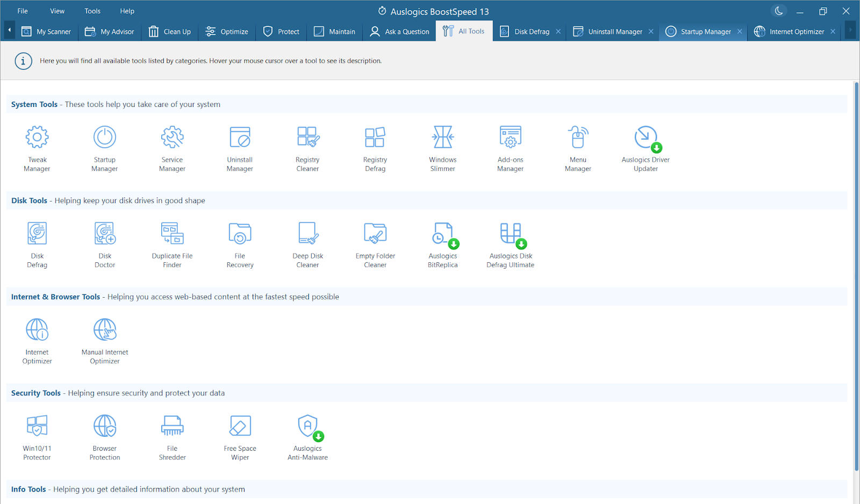860x504 pixels.
Task: Open the Free Space Wiper tool
Action: (x=240, y=437)
